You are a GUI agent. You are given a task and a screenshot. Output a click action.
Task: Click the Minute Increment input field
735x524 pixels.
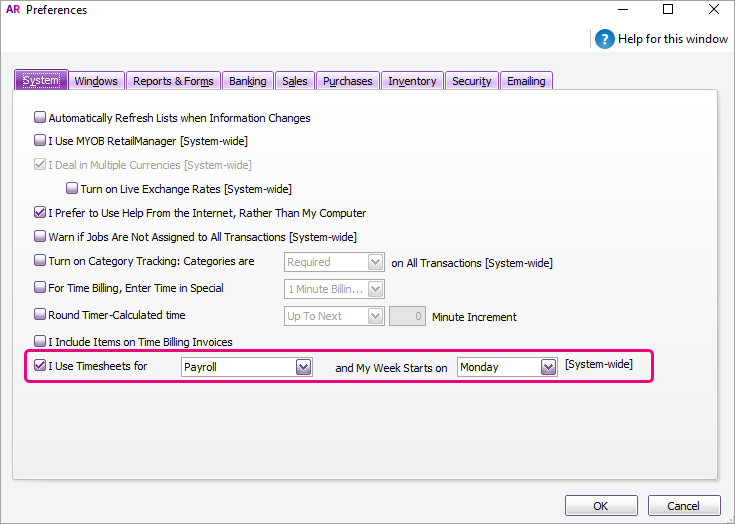coord(407,316)
